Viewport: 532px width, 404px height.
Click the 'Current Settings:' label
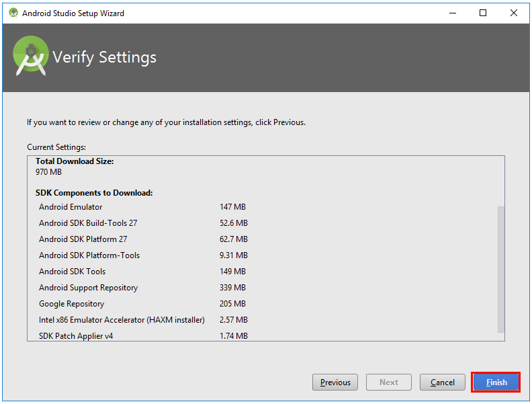point(56,147)
